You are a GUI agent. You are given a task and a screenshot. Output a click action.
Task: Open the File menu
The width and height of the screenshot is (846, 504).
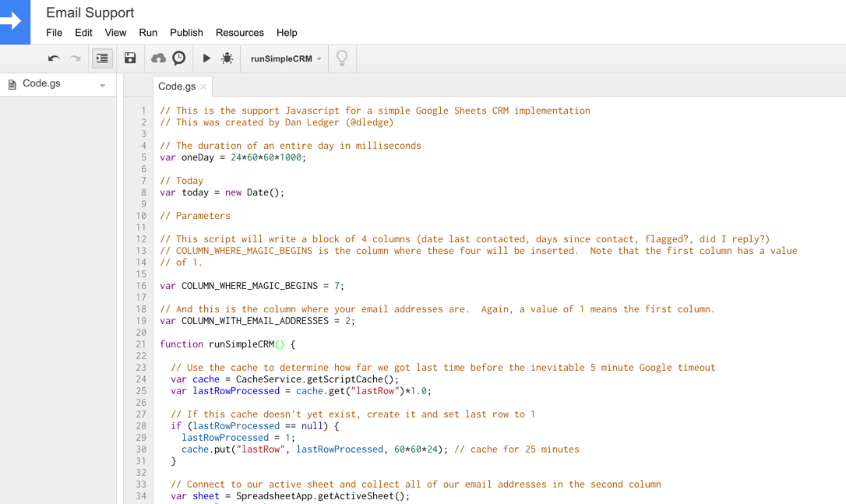point(53,33)
